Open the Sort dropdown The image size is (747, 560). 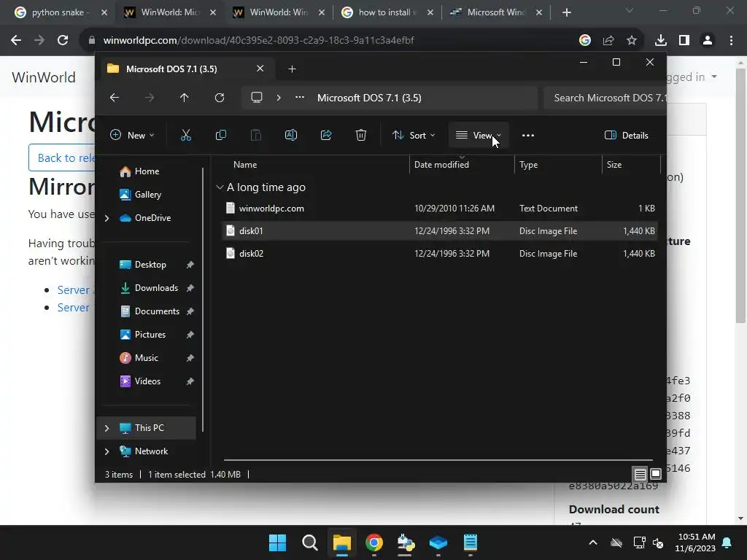[x=414, y=135]
